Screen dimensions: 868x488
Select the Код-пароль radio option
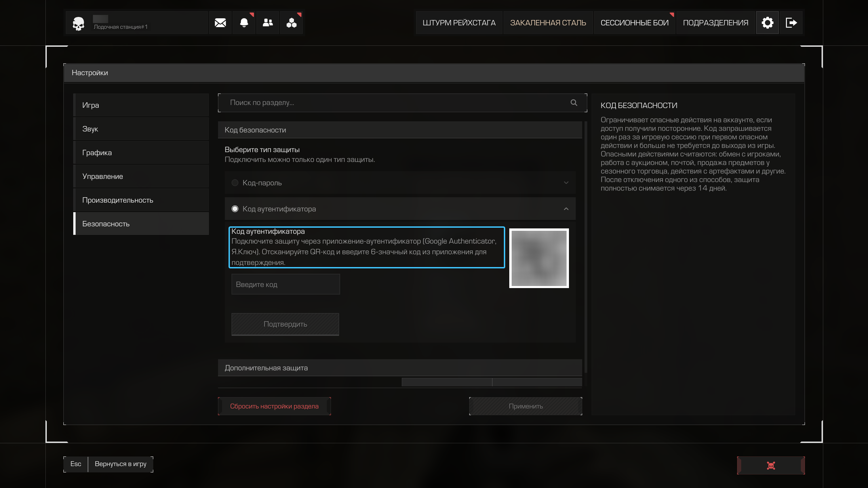(235, 183)
